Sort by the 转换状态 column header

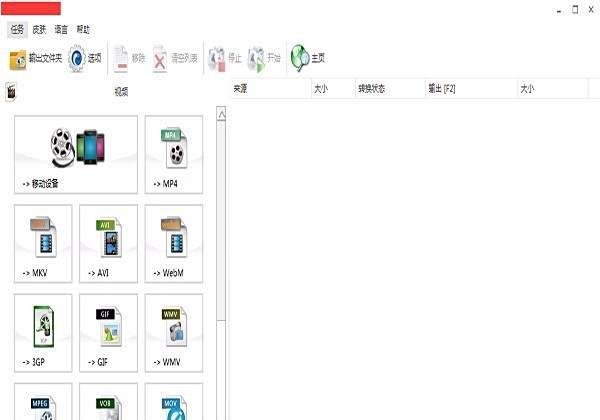click(x=390, y=89)
